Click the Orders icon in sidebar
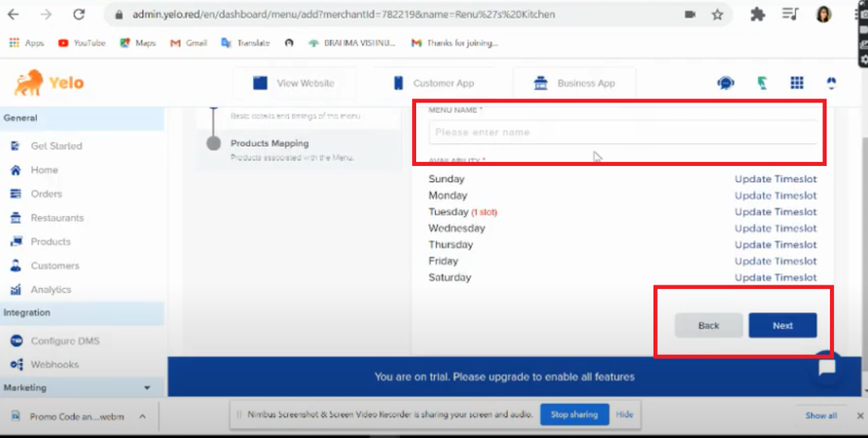Viewport: 868px width, 438px height. click(15, 194)
